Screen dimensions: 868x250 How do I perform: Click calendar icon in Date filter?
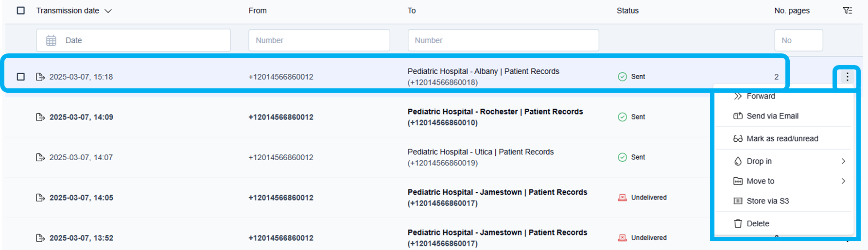(51, 40)
